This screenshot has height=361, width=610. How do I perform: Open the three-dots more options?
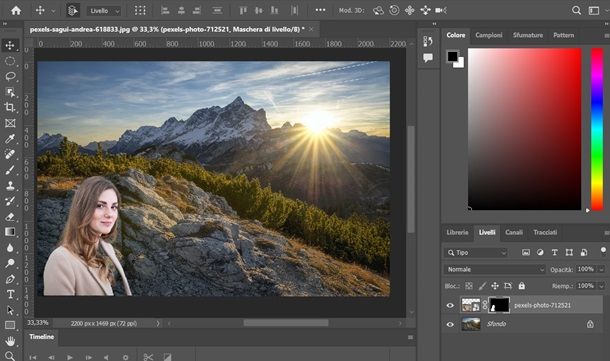pos(320,10)
